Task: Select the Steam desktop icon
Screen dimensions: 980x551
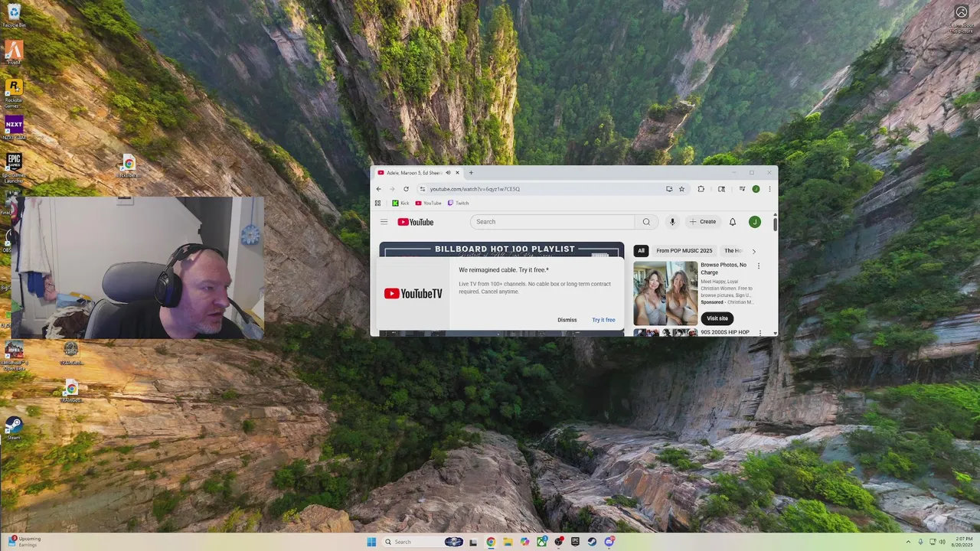Action: click(14, 428)
